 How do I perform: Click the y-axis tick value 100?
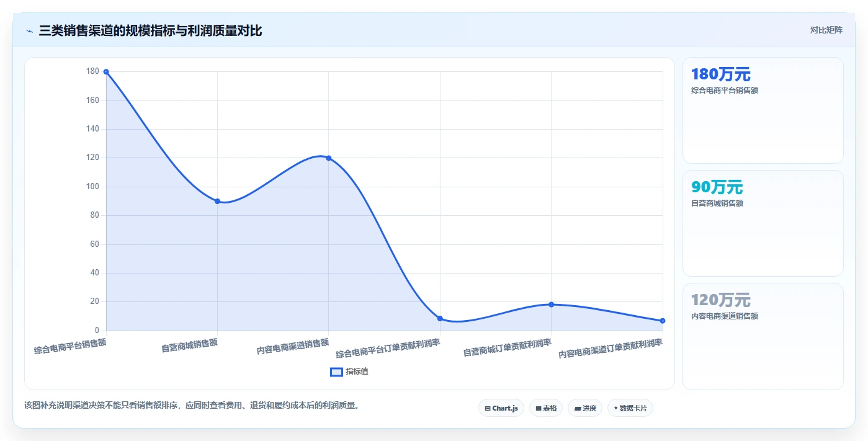93,187
